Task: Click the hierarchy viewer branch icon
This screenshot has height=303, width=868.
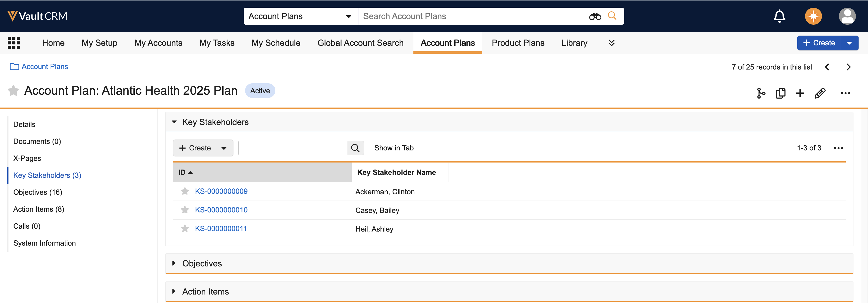Action: tap(760, 93)
